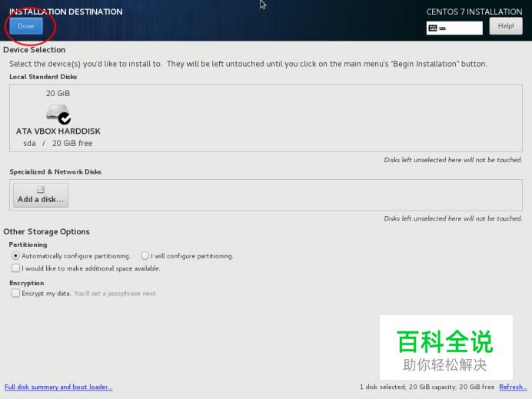The width and height of the screenshot is (532, 399).
Task: Click the sda / 20 GiB free text
Action: pyautogui.click(x=58, y=143)
